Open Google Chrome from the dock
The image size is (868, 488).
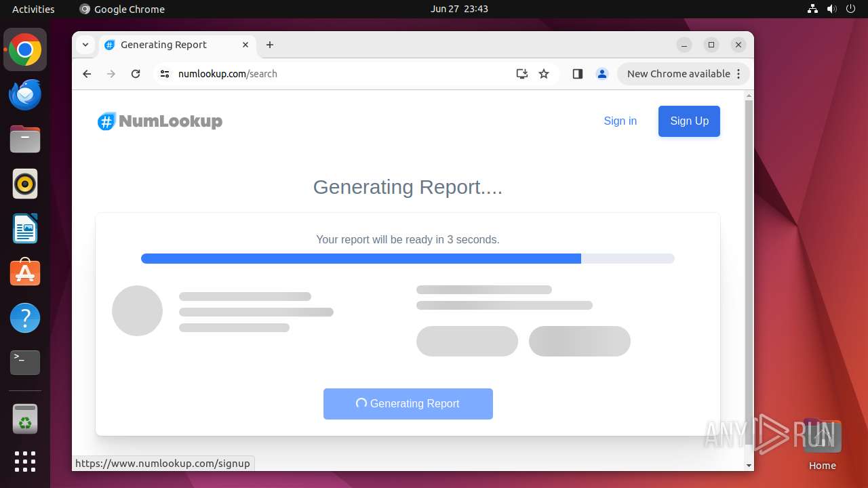pos(25,49)
